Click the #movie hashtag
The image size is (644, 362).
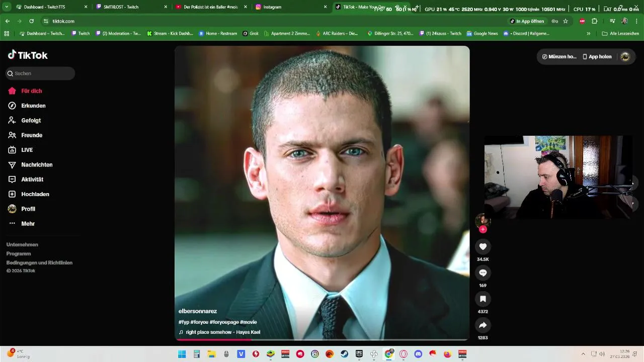click(249, 322)
